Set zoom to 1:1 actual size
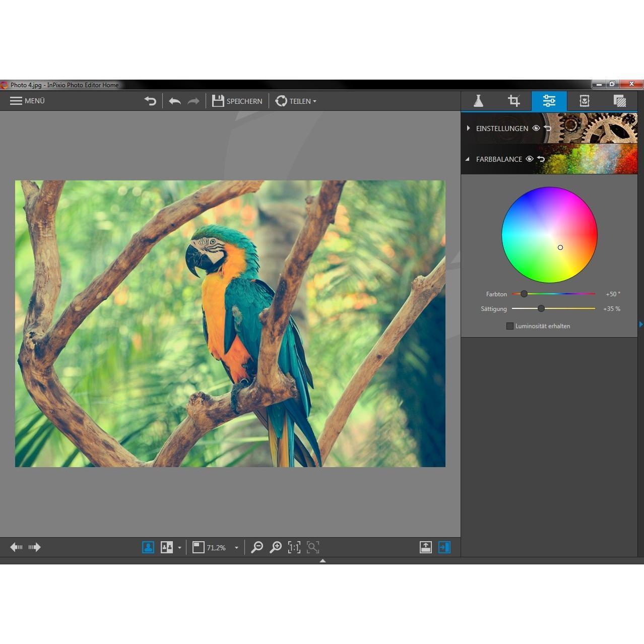 (294, 547)
